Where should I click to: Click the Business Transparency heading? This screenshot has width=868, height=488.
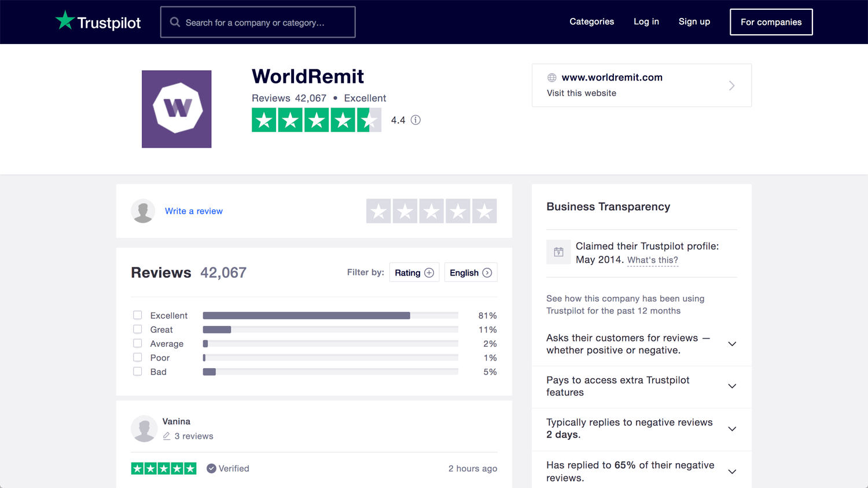[608, 207]
